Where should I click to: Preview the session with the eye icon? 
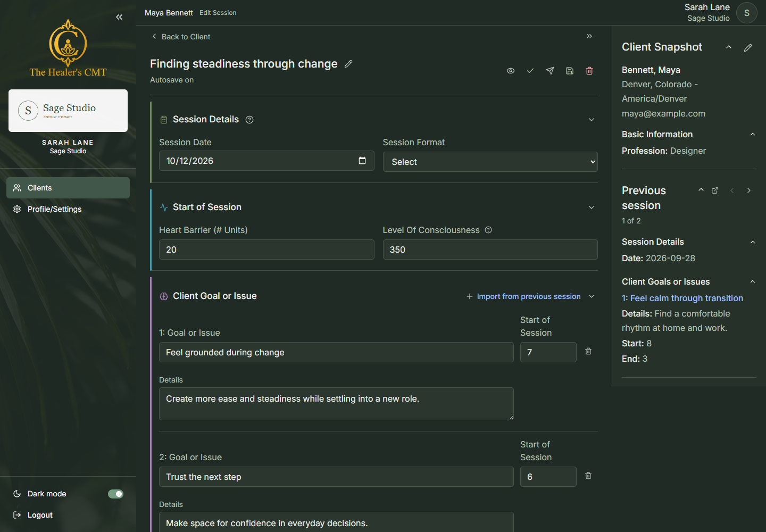(511, 71)
